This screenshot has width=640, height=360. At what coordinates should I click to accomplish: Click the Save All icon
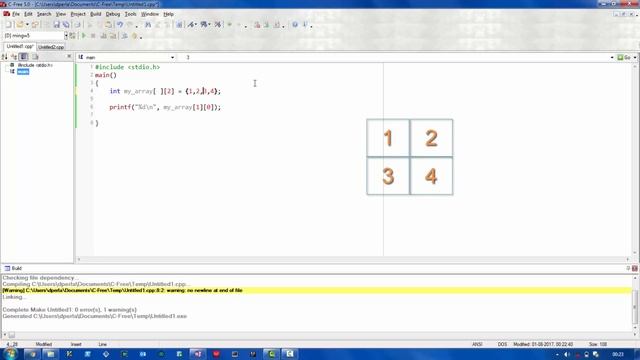(66, 25)
